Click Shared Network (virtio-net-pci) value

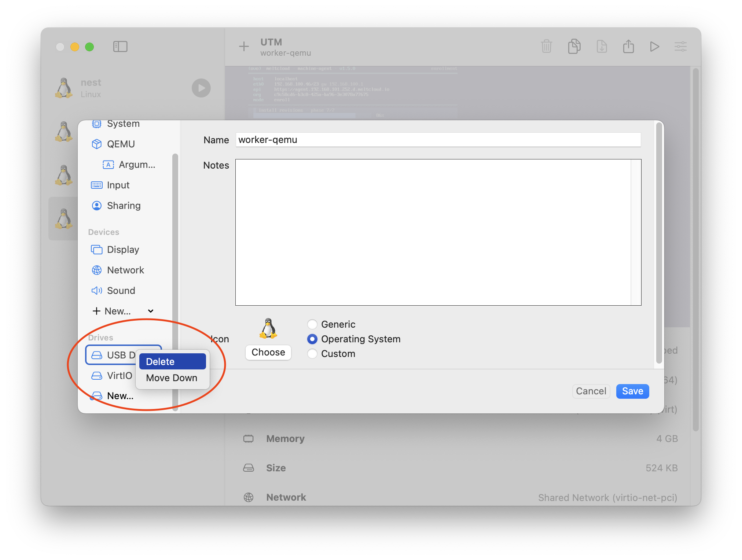tap(607, 498)
